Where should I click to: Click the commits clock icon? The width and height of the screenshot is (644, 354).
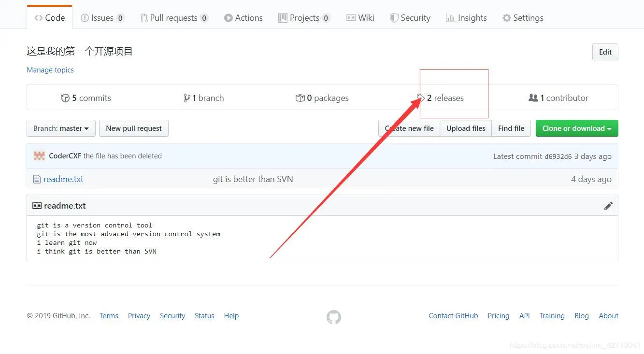(x=65, y=98)
